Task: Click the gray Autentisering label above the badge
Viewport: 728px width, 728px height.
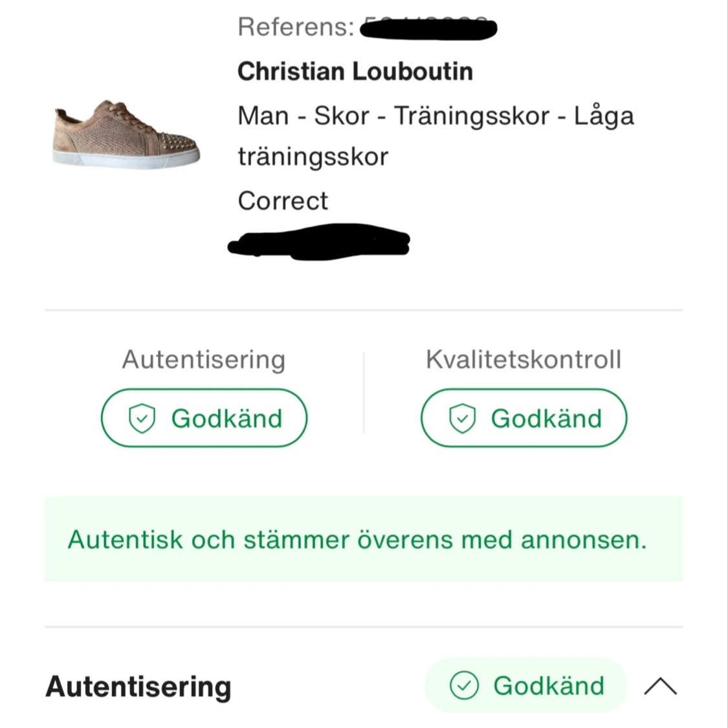Action: (203, 360)
